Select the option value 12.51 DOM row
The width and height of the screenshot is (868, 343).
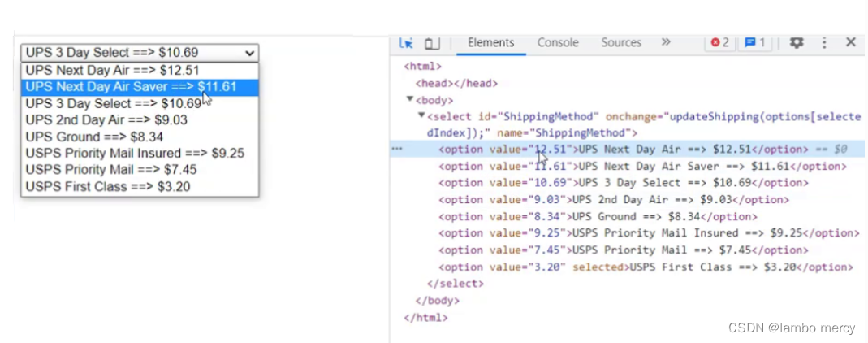coord(627,149)
